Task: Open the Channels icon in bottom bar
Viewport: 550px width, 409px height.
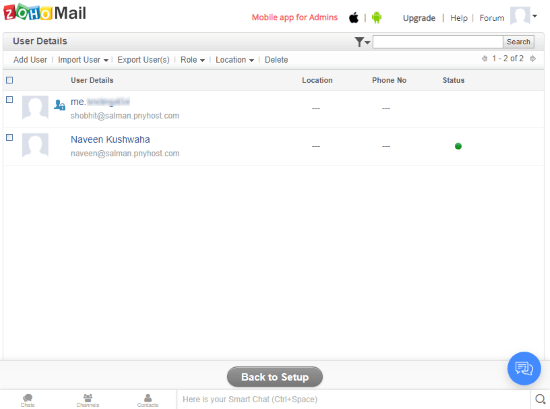Action: [x=88, y=400]
